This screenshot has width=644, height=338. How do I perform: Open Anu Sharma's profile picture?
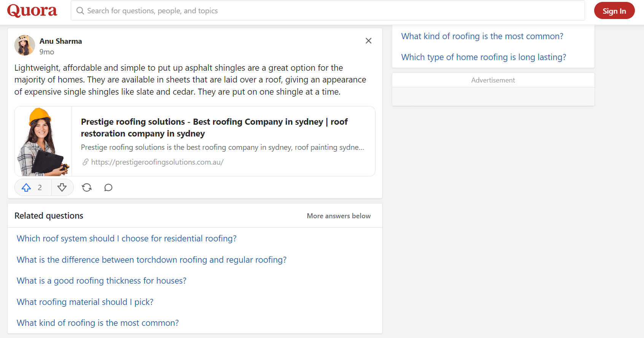25,45
